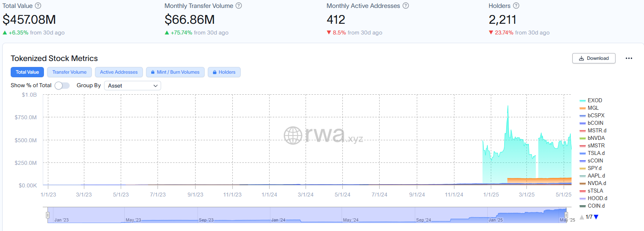Open the locked Holders tab
644x231 pixels.
pos(224,72)
